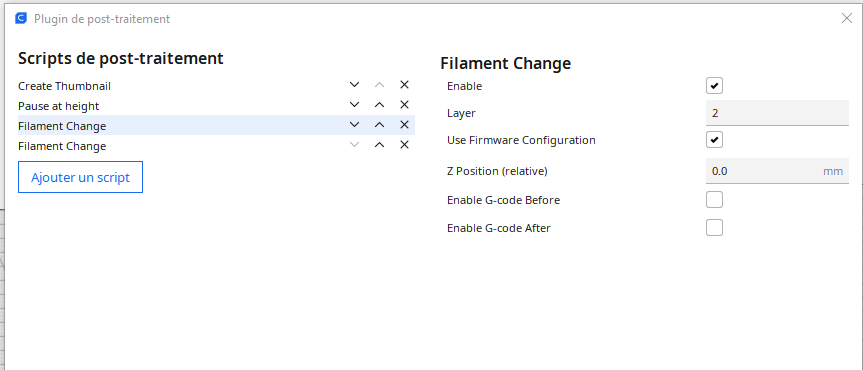Image resolution: width=863 pixels, height=370 pixels.
Task: Delete the last Filament Change script
Action: [x=404, y=145]
